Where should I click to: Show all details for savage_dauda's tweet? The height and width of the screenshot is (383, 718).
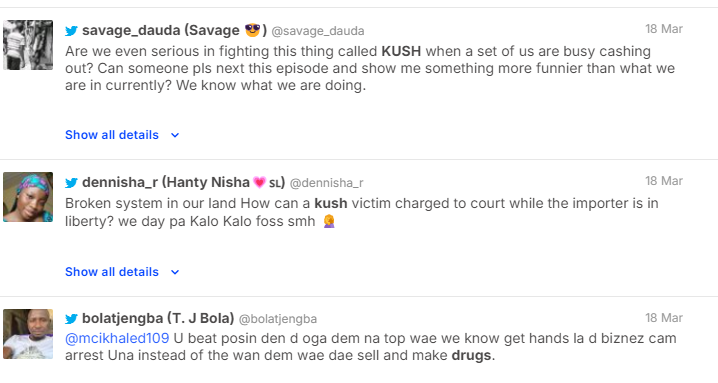(x=112, y=135)
